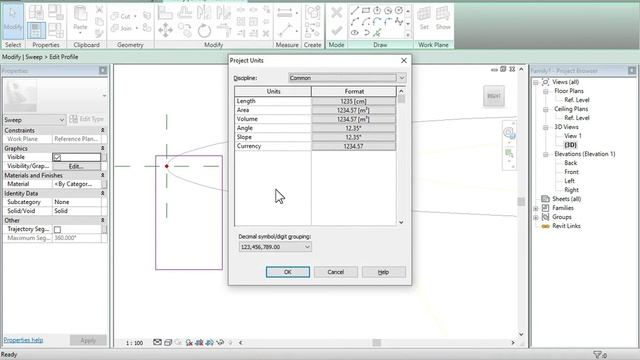Open the Paste tool in Clipboard
640x360 pixels.
click(80, 20)
